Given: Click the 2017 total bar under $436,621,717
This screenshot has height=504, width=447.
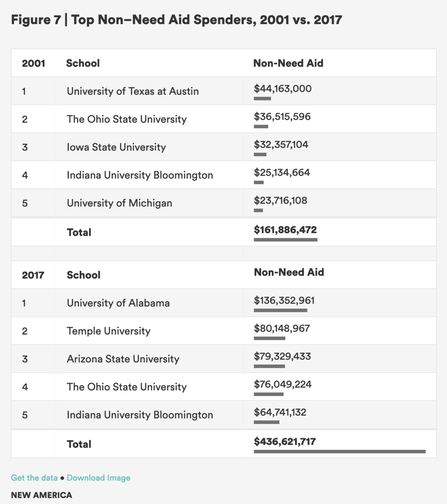Looking at the screenshot, I should click(340, 451).
